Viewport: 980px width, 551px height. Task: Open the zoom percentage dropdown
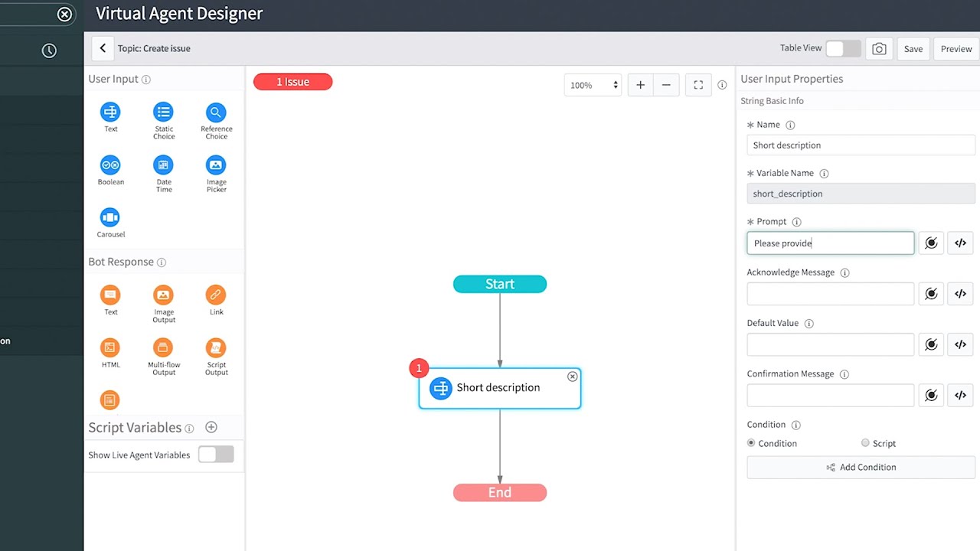click(593, 84)
